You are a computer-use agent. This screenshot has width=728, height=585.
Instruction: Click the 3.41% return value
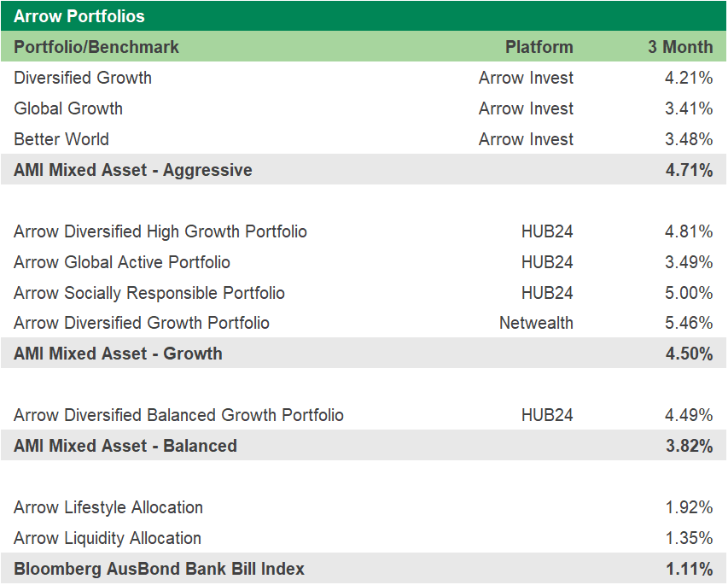(689, 108)
